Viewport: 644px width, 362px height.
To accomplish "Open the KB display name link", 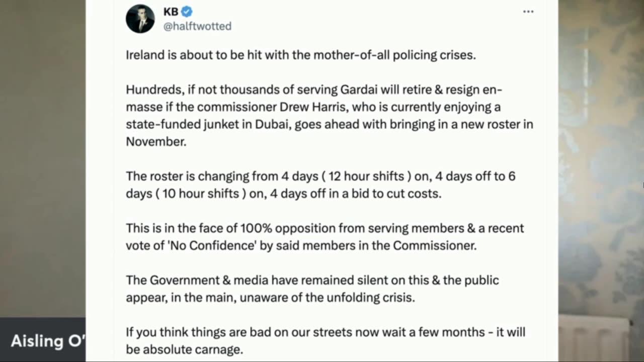I will click(x=171, y=12).
